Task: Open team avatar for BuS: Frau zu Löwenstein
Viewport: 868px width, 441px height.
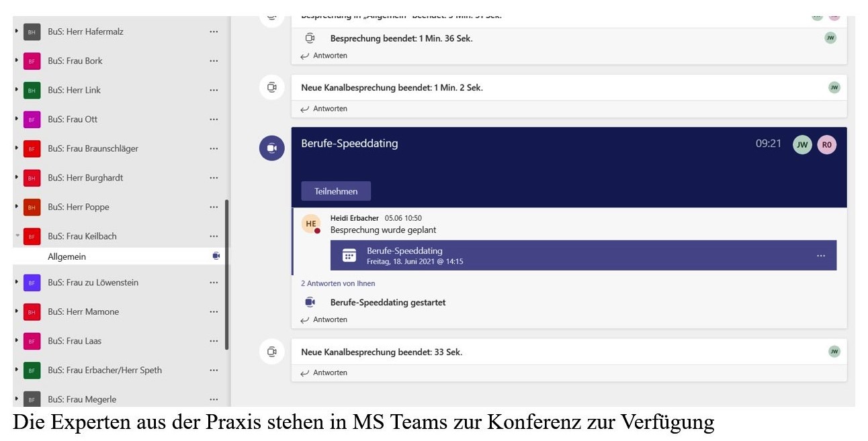Action: pos(32,283)
